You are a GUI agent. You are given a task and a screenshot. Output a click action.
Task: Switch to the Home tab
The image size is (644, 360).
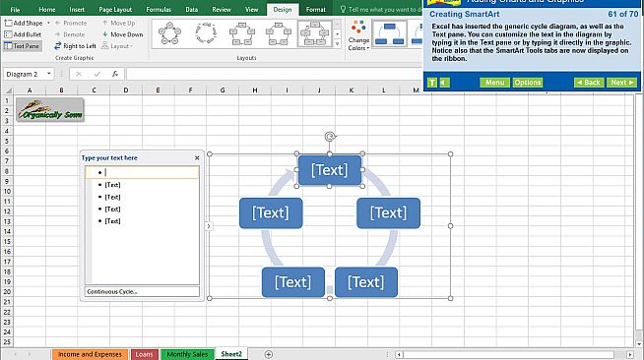47,10
